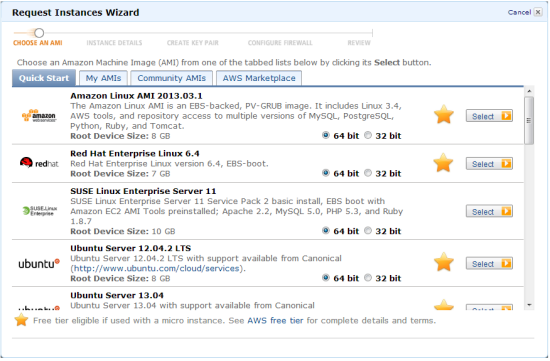Click the Red Hat Enterprise Linux 6.4 title
The width and height of the screenshot is (550, 361).
coord(135,153)
